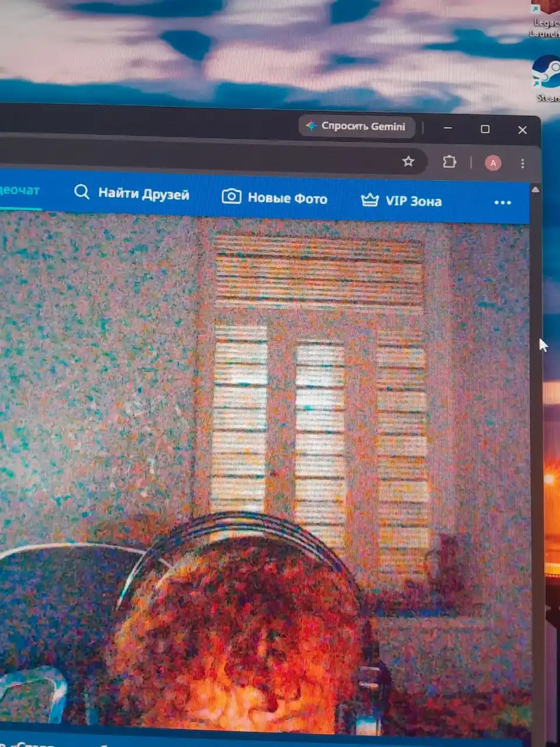Click the webcam video feed
The height and width of the screenshot is (747, 560).
pyautogui.click(x=265, y=473)
